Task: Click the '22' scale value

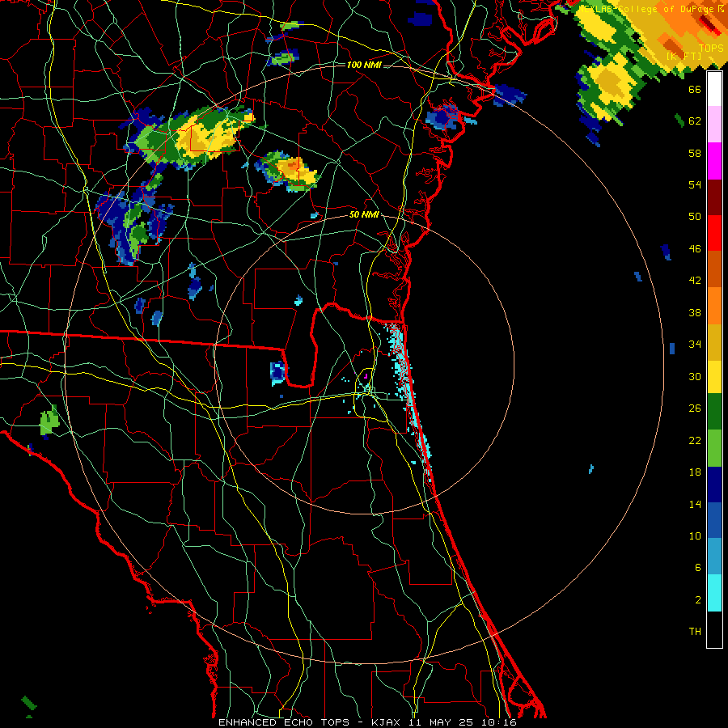Action: point(695,440)
